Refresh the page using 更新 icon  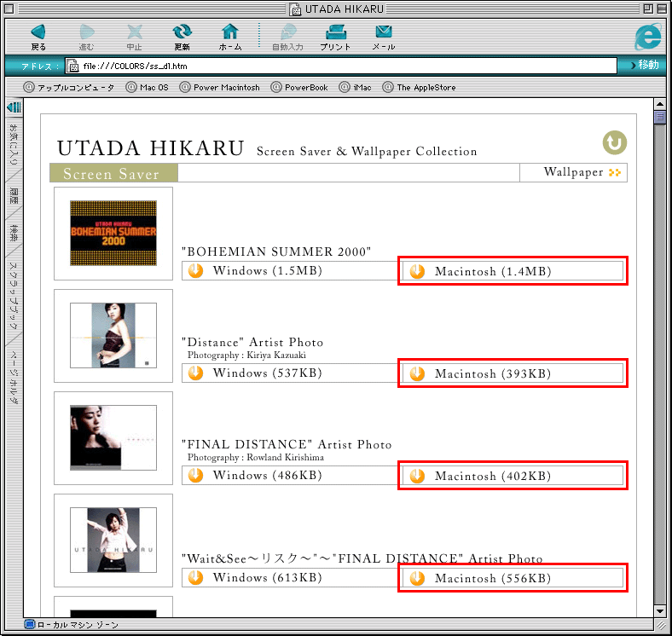click(182, 37)
